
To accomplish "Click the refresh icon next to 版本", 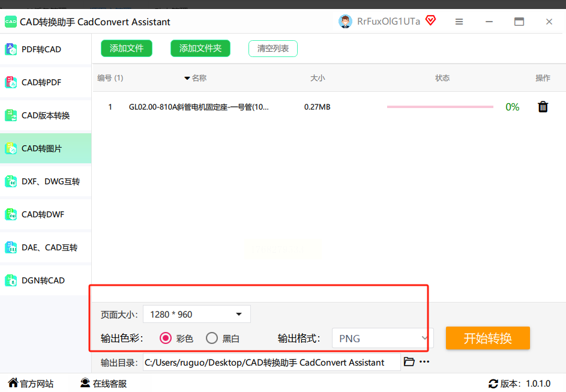I will click(x=493, y=384).
